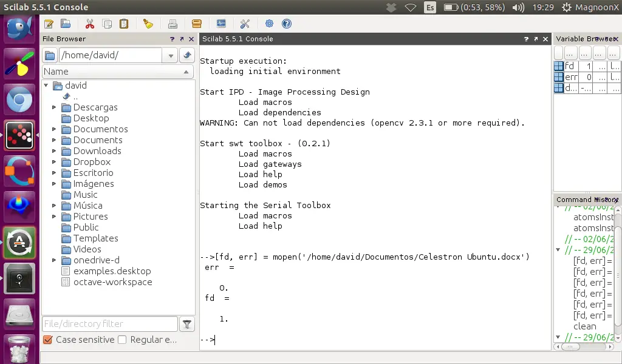
Task: Click the disk drive launcher icon
Action: (19, 314)
